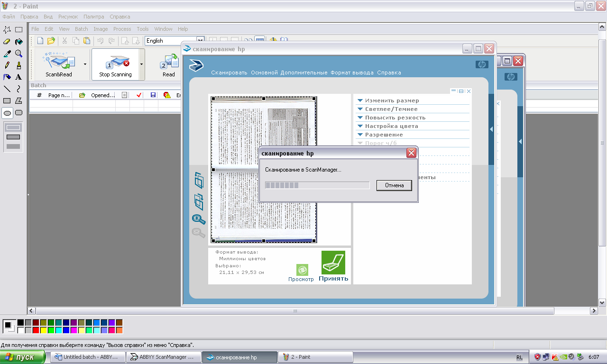Choose the Fill with color bucket tool
This screenshot has height=364, width=607.
coord(19,42)
